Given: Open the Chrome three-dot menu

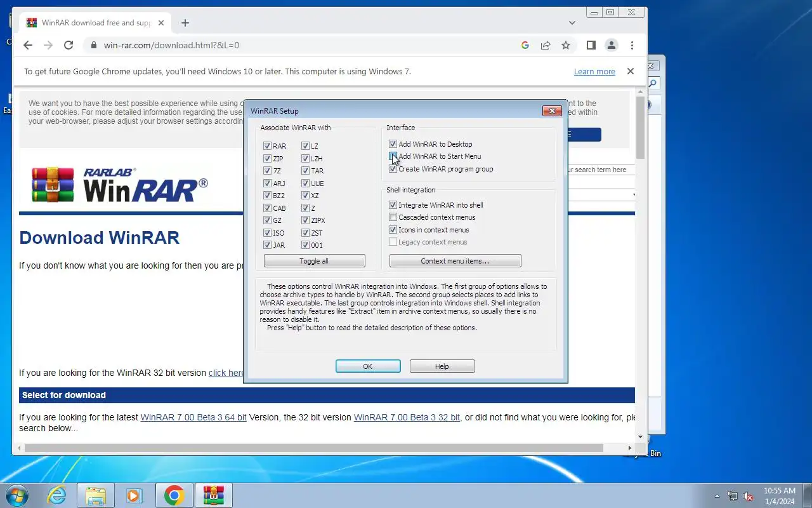Looking at the screenshot, I should click(x=632, y=45).
